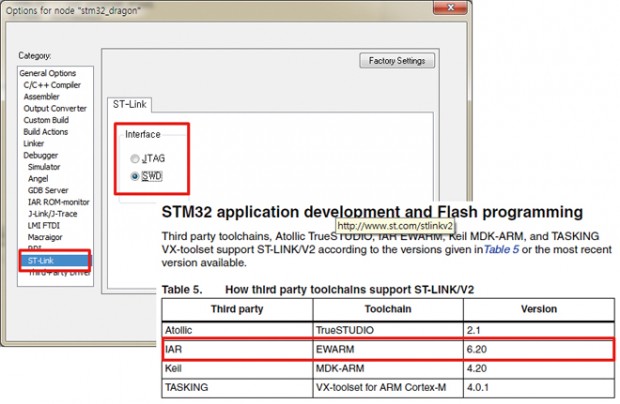Click the Factory Settings button
The width and height of the screenshot is (620, 404).
tap(397, 61)
